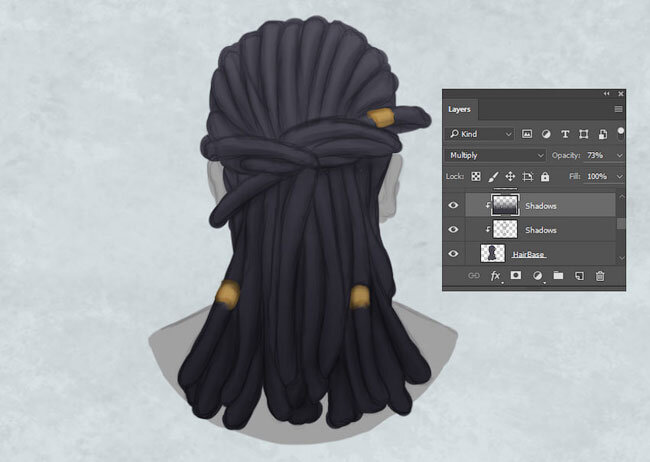This screenshot has width=650, height=462.
Task: Hide the second Shadows layer
Action: click(x=453, y=229)
